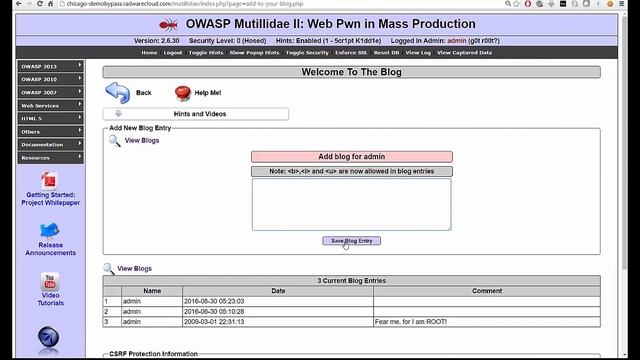Open the YouTube Video Tutorials icon
This screenshot has width=640, height=360.
(50, 281)
